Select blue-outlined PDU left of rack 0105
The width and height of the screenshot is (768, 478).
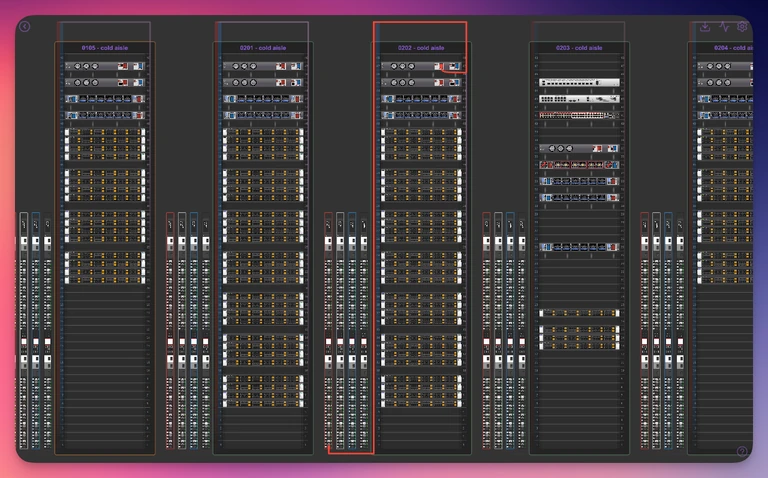(x=36, y=331)
